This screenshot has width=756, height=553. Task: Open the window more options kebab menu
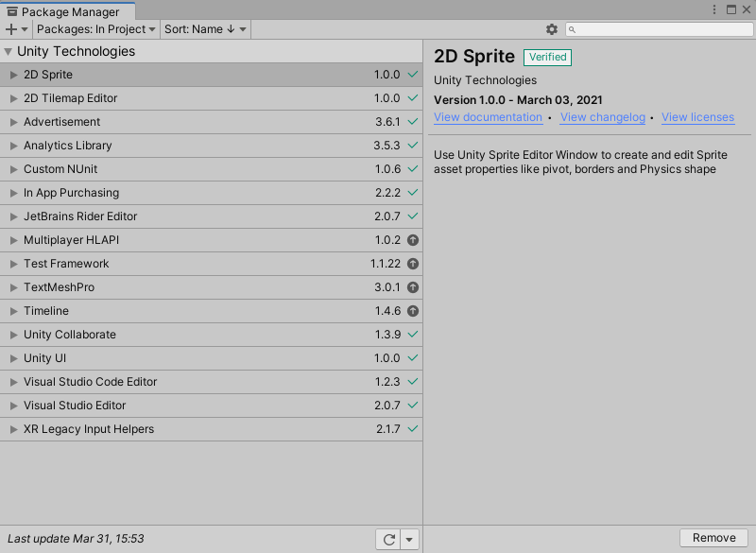click(714, 9)
